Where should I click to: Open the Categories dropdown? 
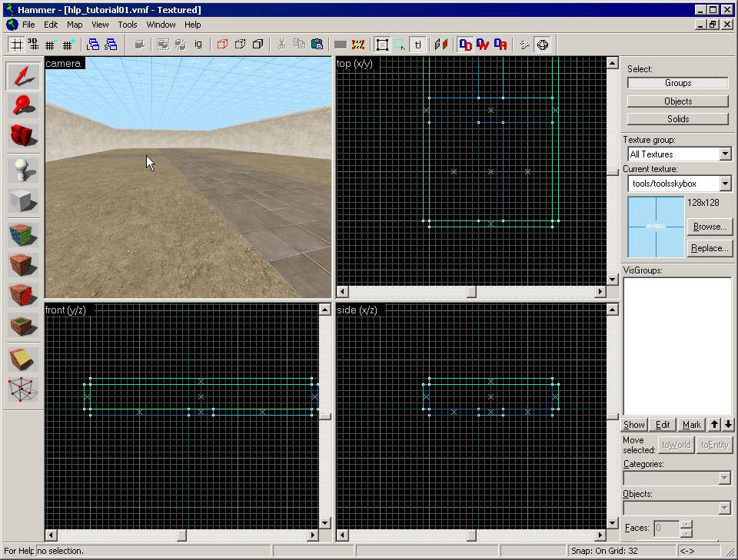tap(724, 479)
